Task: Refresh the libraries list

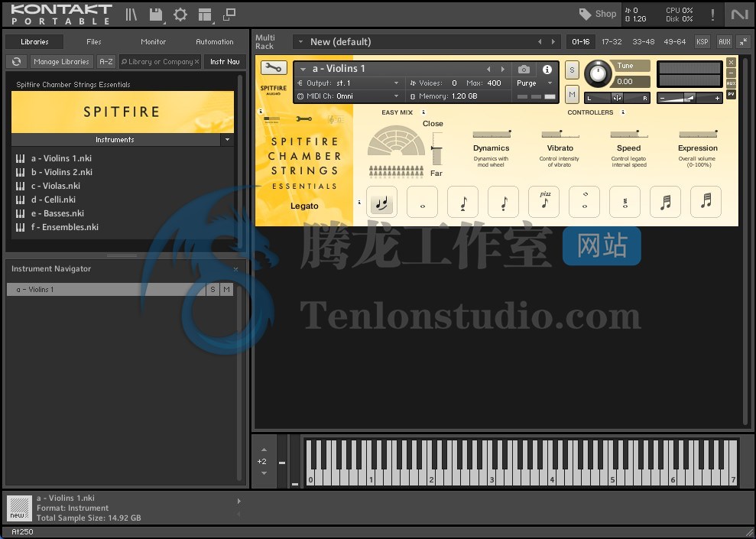Action: click(x=16, y=61)
